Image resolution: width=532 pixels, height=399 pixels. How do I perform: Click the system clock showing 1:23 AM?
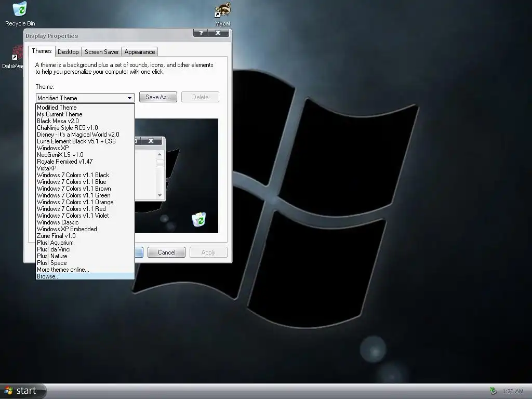pyautogui.click(x=513, y=391)
